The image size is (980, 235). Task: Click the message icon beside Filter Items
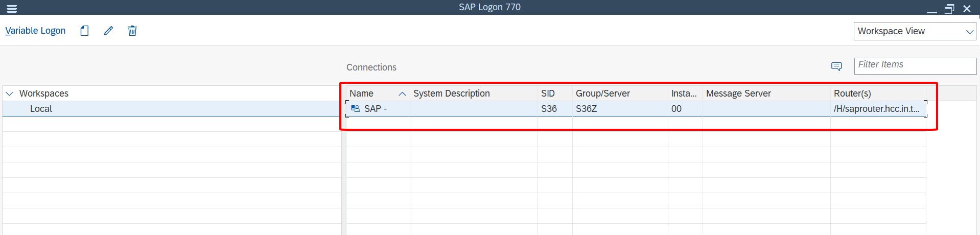836,66
